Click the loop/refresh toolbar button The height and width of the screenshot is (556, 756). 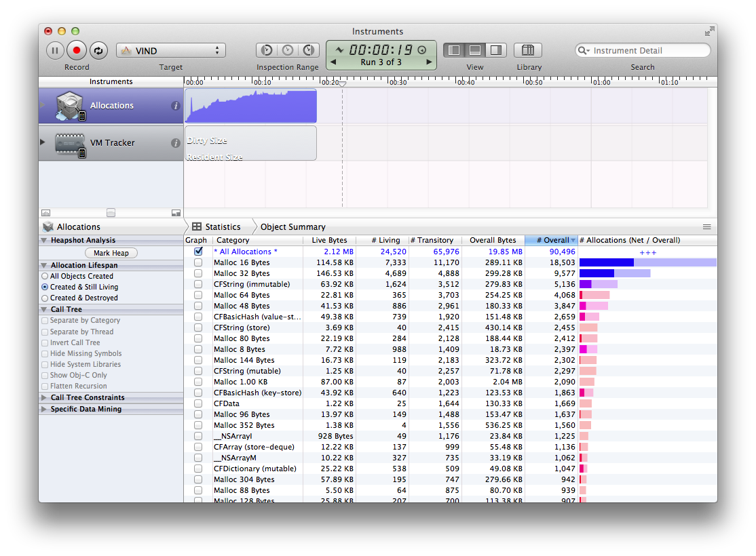click(98, 51)
